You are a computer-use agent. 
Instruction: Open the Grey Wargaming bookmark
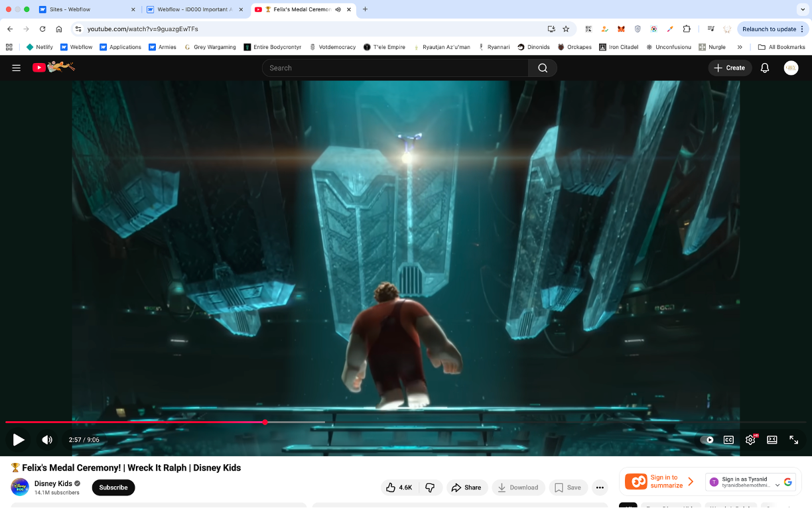click(210, 47)
